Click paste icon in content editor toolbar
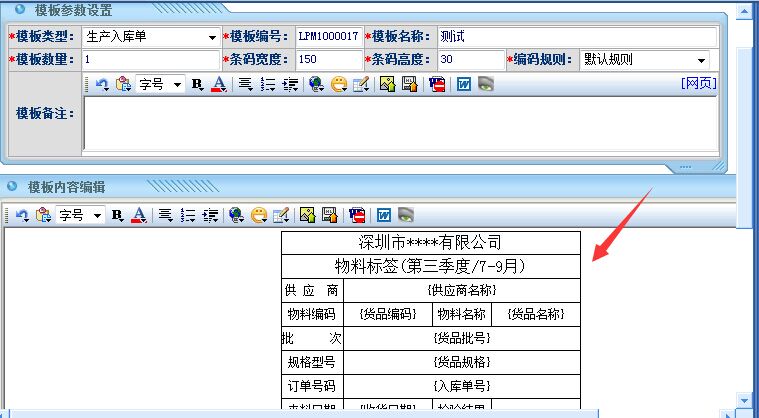Image resolution: width=759 pixels, height=418 pixels. coord(43,215)
